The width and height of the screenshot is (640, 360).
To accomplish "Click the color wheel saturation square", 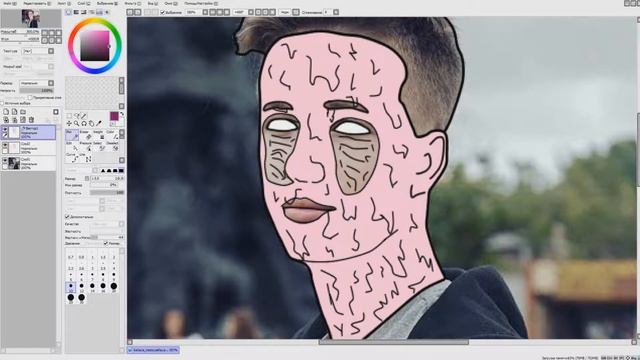I will [x=95, y=46].
